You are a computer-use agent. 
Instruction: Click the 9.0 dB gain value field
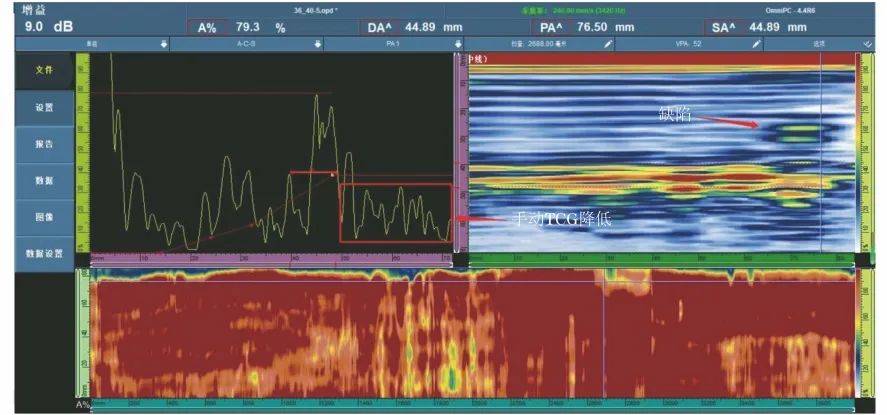(x=48, y=27)
